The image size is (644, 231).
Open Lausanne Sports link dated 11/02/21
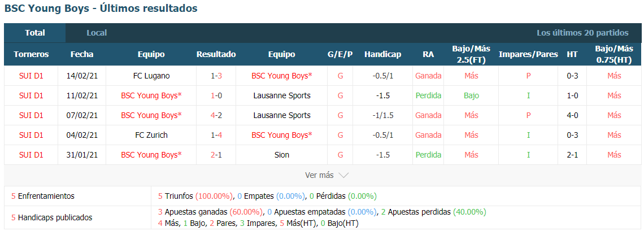281,95
